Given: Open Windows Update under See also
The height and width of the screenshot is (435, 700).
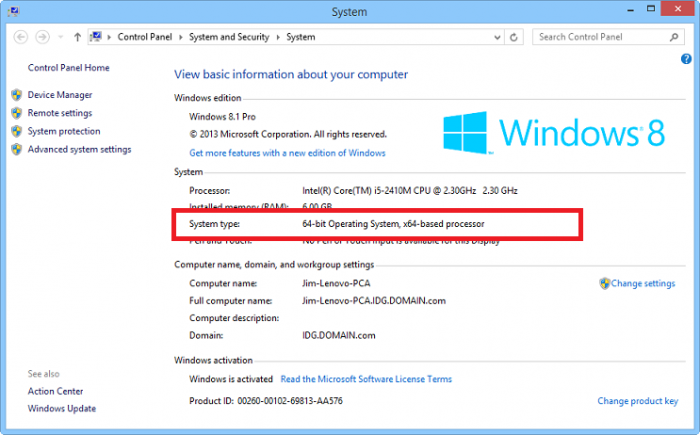Looking at the screenshot, I should tap(62, 409).
